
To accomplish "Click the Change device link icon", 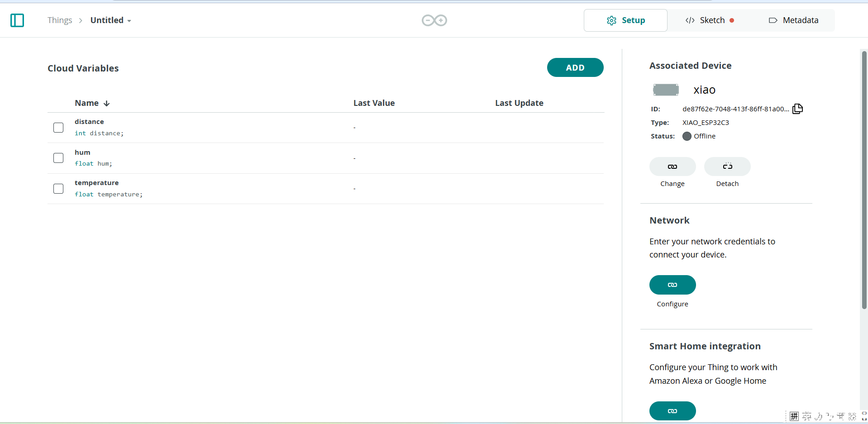I will [672, 167].
